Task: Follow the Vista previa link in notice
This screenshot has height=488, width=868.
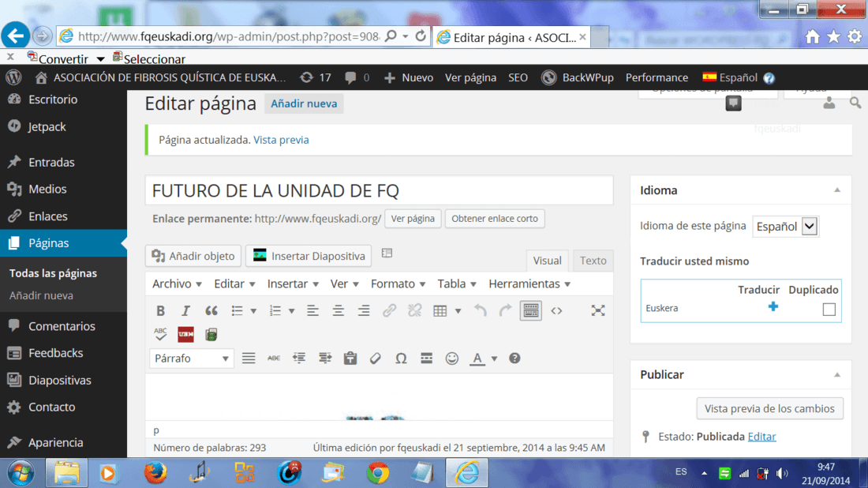Action: [x=281, y=140]
